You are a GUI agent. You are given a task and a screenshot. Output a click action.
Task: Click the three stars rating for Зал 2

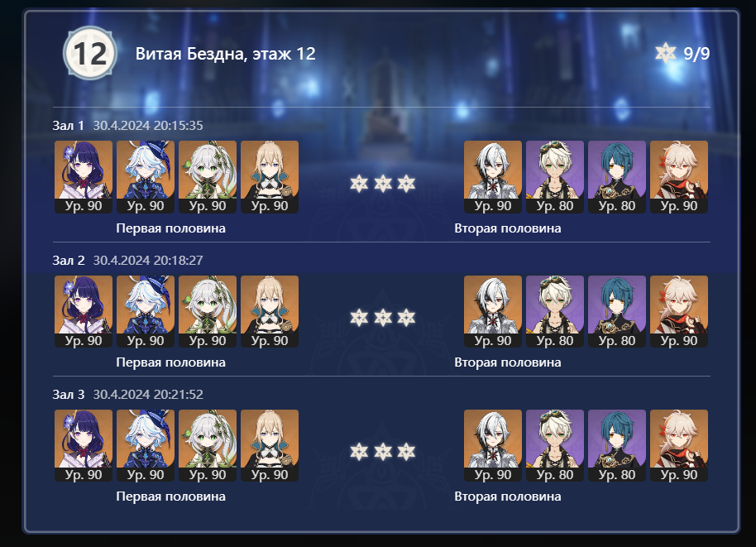[x=383, y=318]
